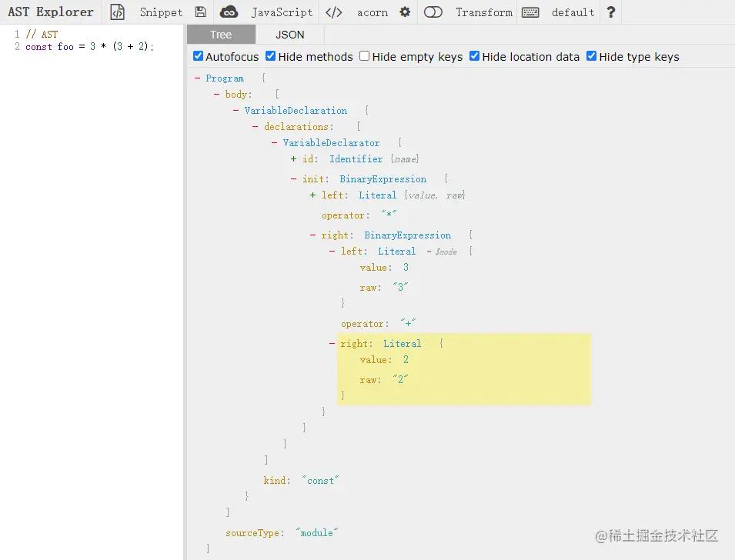
Task: Collapse the Program node
Action: [x=197, y=78]
